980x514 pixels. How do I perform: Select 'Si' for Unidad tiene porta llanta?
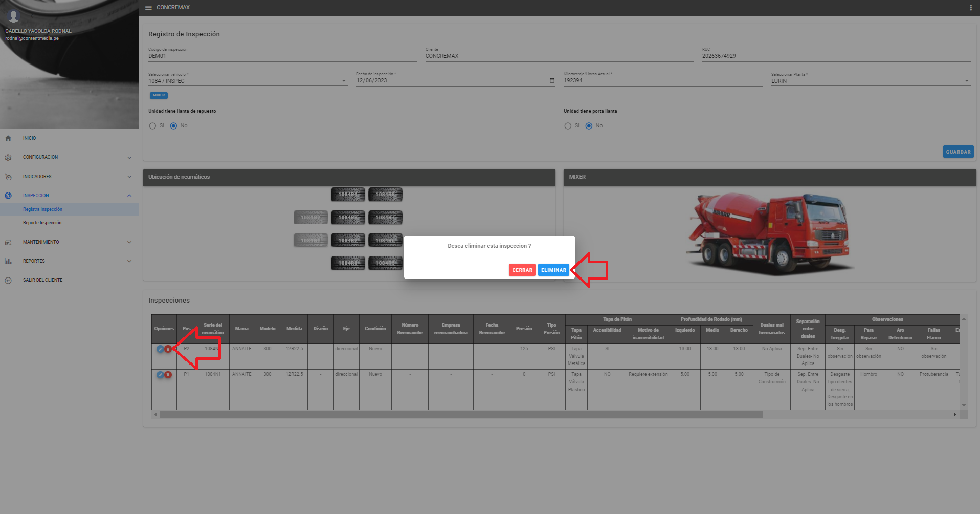click(568, 126)
